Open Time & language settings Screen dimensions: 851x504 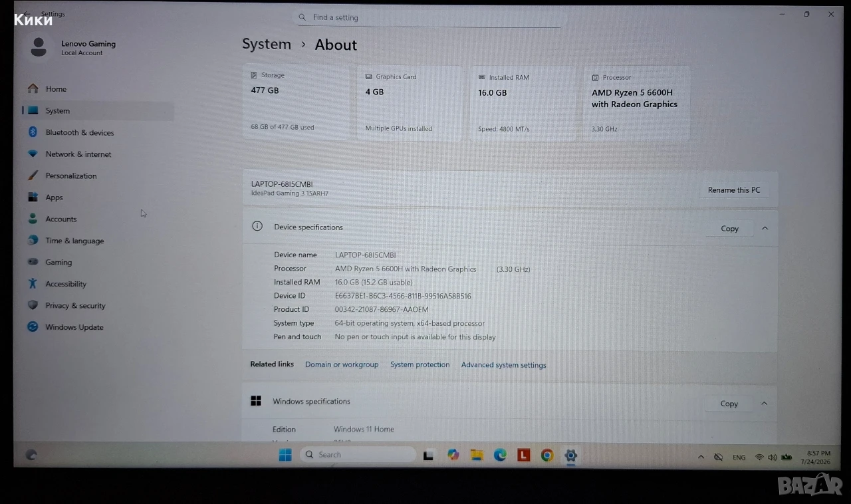click(x=74, y=241)
